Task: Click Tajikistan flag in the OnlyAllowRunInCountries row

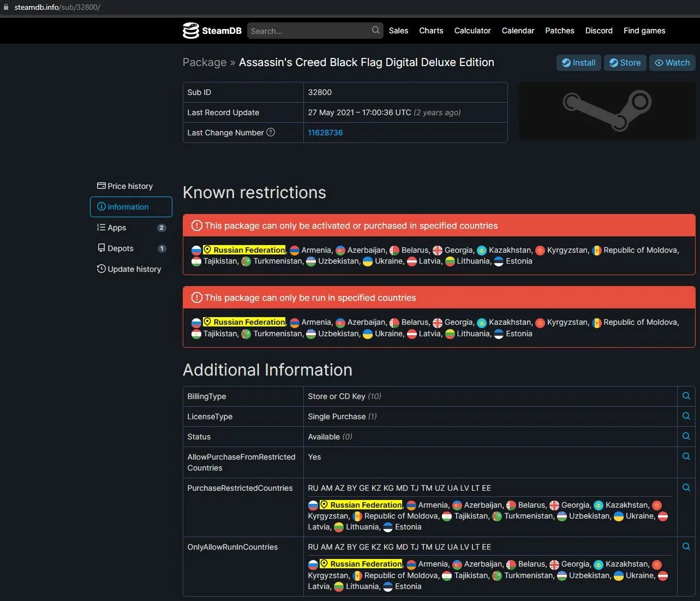Action: [447, 576]
